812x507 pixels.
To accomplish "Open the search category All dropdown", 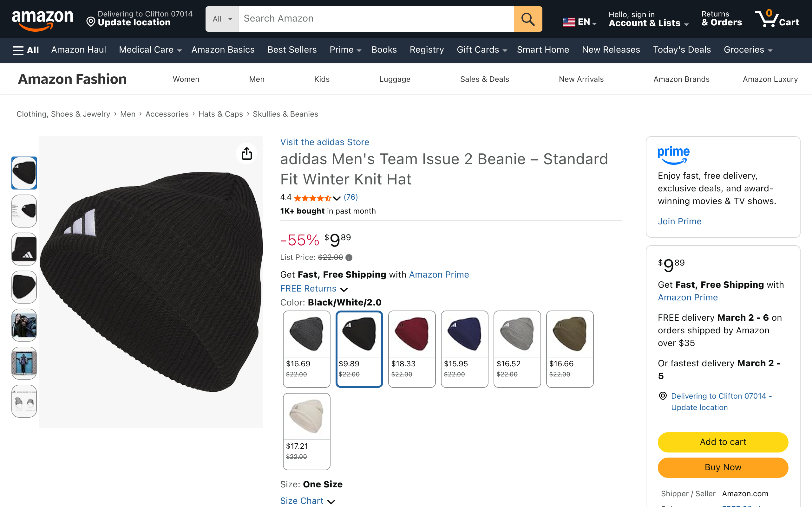I will click(222, 19).
